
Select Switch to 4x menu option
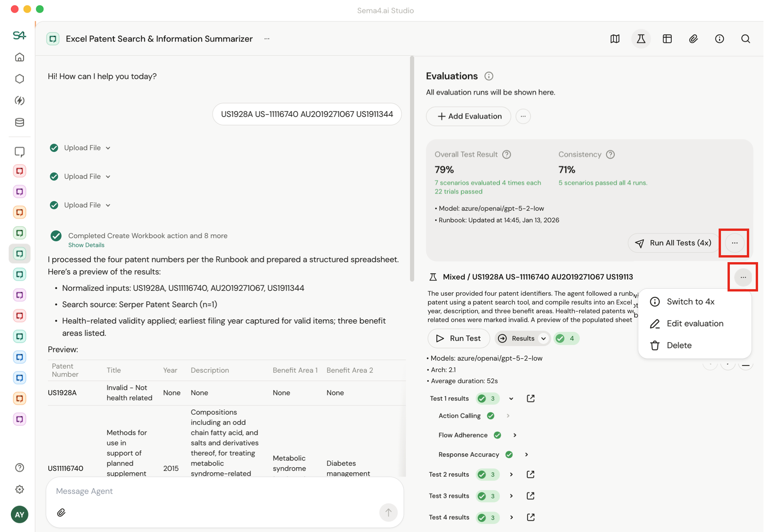pos(690,302)
